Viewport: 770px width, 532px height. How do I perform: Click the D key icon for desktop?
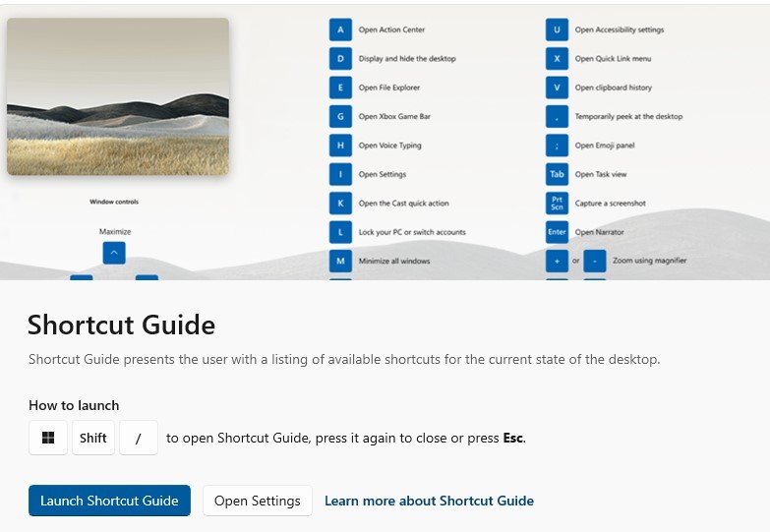coord(340,58)
